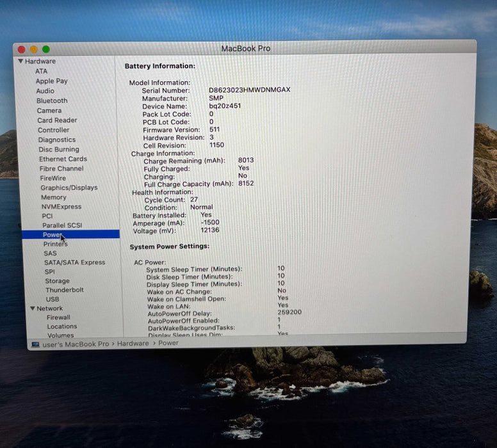Select PCI in the sidebar
This screenshot has width=497, height=448.
click(x=47, y=216)
